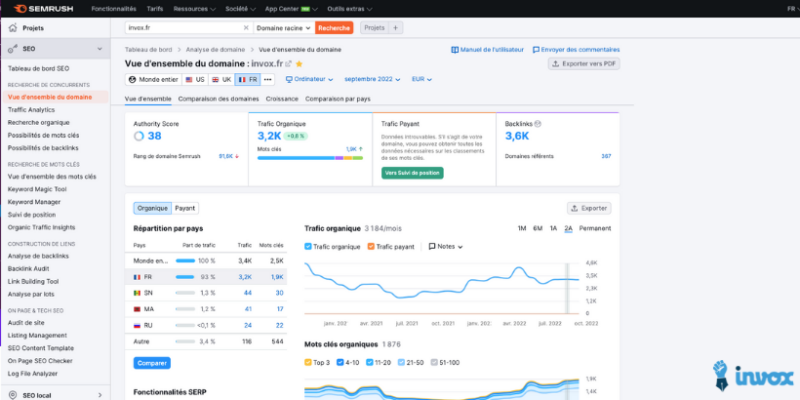This screenshot has height=400, width=800.
Task: Switch database to US flag
Action: [x=194, y=80]
